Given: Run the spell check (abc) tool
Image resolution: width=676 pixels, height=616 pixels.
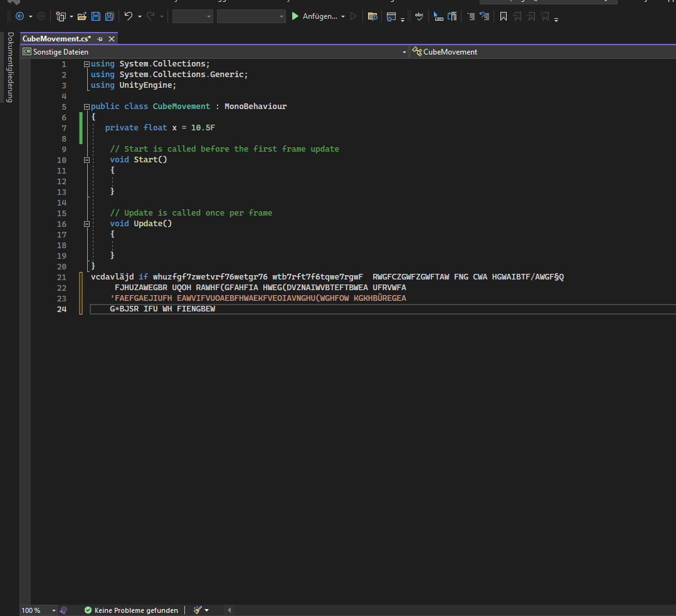Looking at the screenshot, I should 419,17.
